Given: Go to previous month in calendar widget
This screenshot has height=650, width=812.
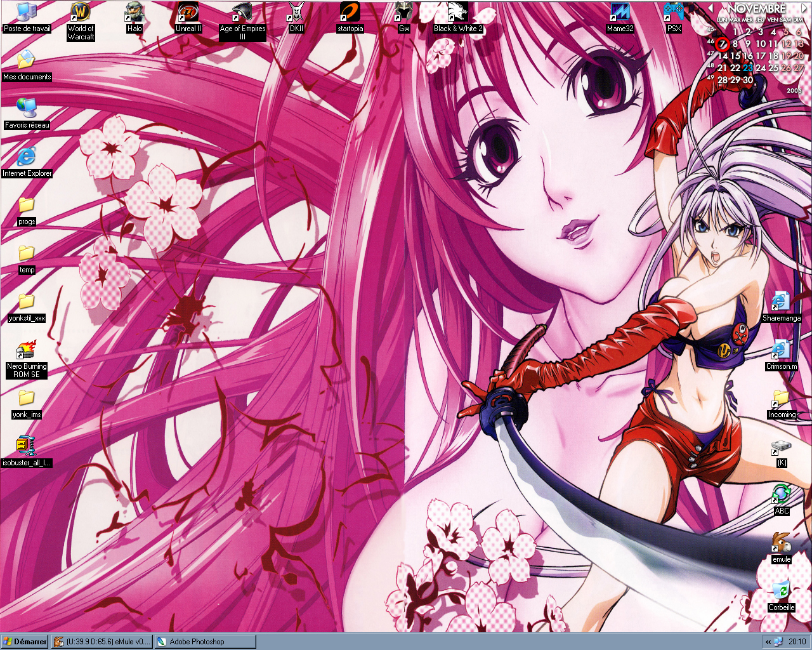Looking at the screenshot, I should pos(711,8).
